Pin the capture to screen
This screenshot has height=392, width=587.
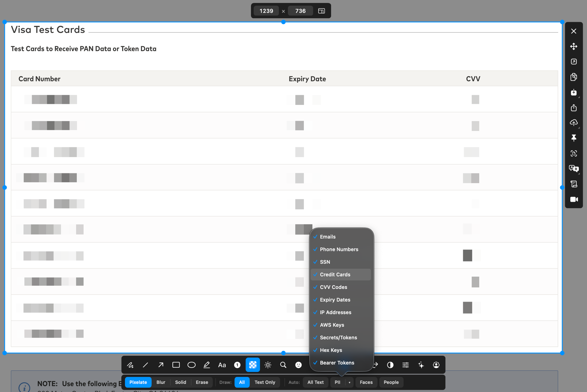click(x=574, y=138)
